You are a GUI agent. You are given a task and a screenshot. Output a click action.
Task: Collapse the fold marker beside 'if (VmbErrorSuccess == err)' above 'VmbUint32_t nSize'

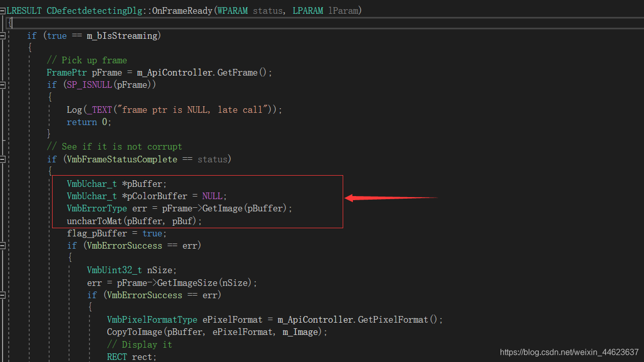pos(3,246)
